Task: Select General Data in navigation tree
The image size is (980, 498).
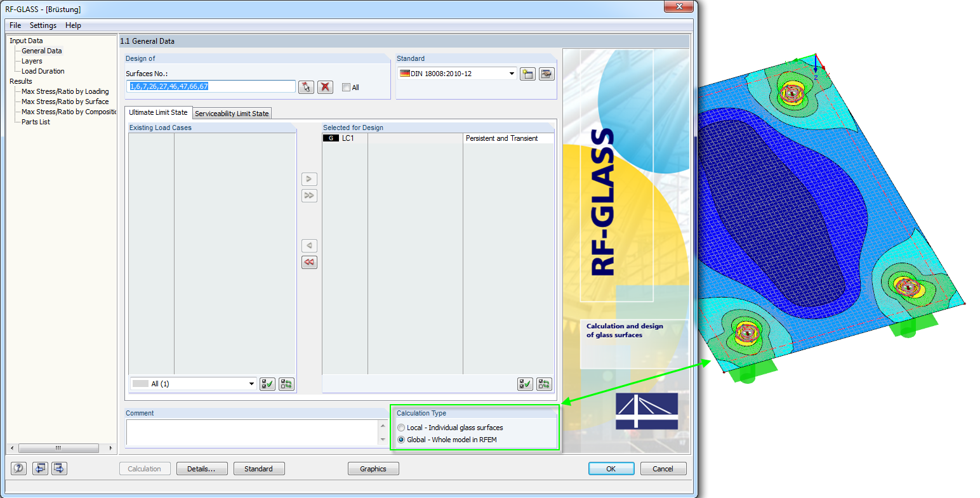Action: click(x=42, y=51)
